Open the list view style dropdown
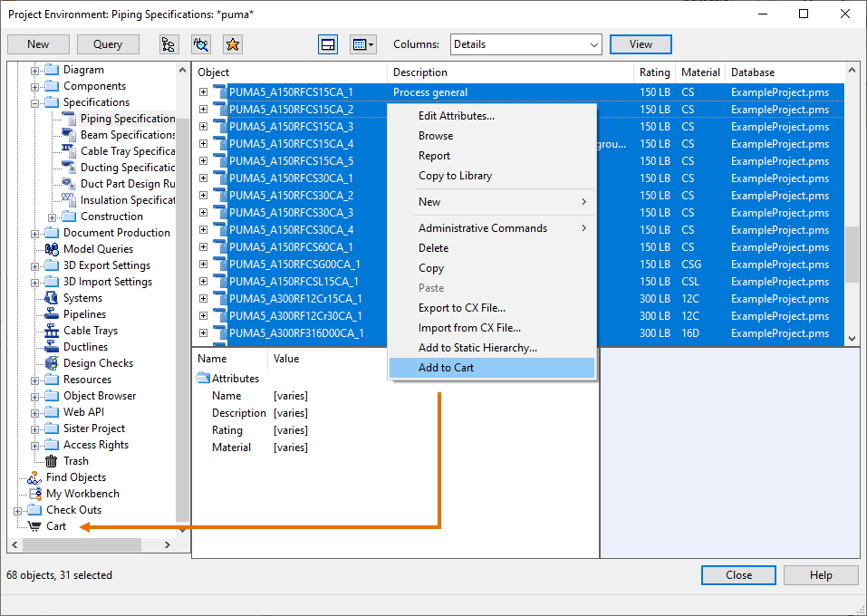The height and width of the screenshot is (616, 867). (362, 44)
